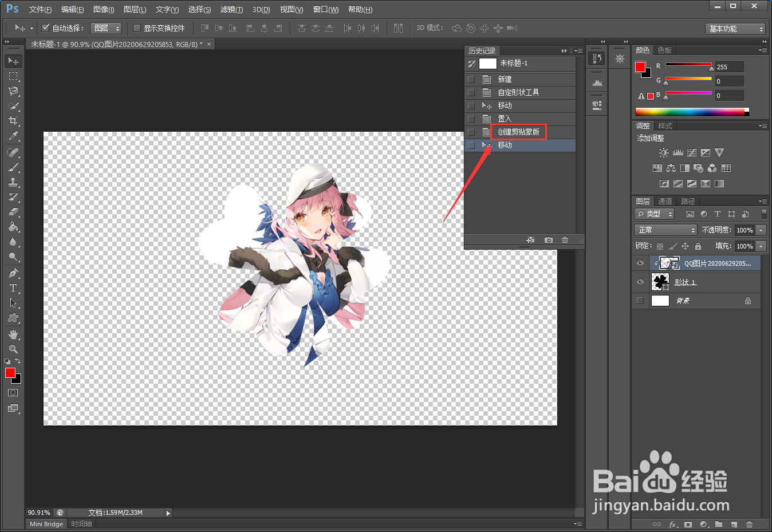This screenshot has height=532, width=772.
Task: Open Layers panel flyout menu
Action: [x=762, y=201]
